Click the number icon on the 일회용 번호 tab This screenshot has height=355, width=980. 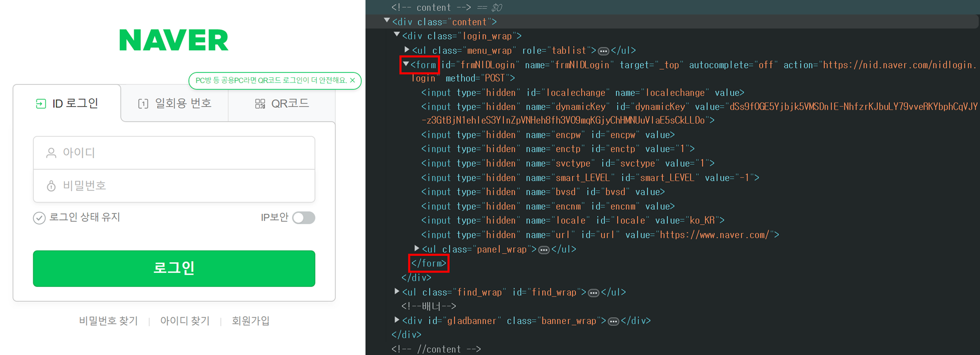pyautogui.click(x=143, y=103)
